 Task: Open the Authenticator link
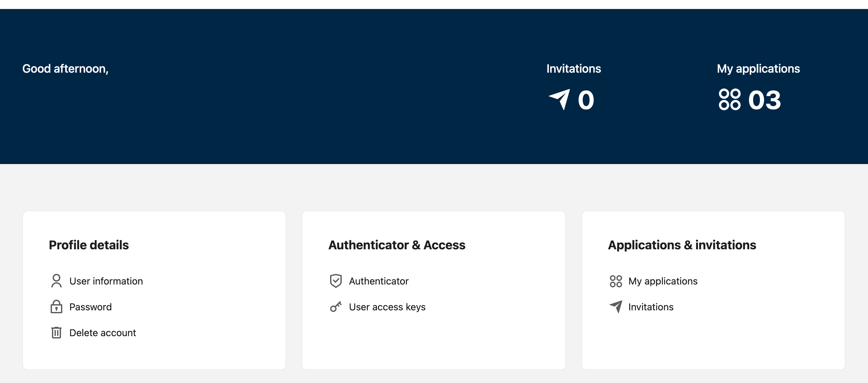click(378, 281)
